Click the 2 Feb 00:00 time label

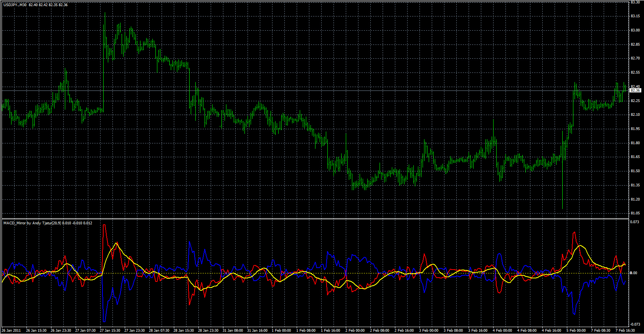click(355, 331)
